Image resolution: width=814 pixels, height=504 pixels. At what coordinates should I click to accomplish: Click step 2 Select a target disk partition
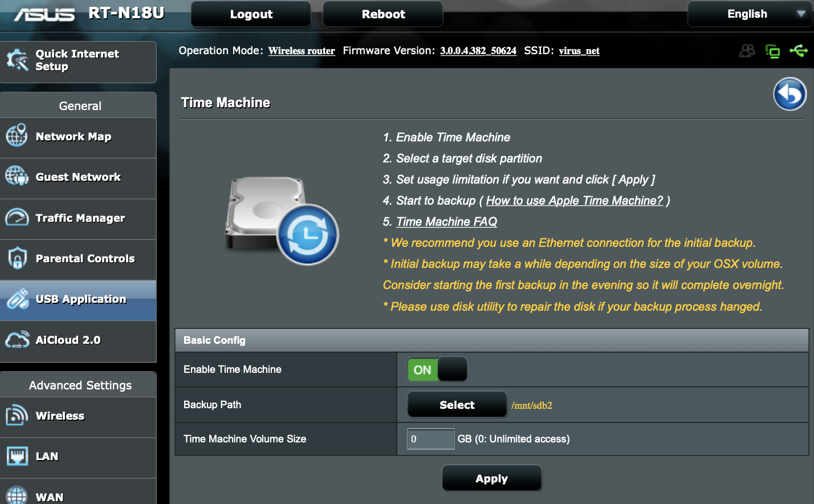pos(462,158)
